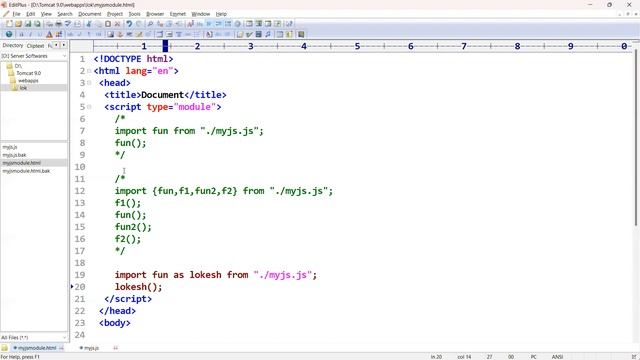The image size is (640, 360).
Task: Click the green check mark toolbar icon
Action: click(249, 34)
